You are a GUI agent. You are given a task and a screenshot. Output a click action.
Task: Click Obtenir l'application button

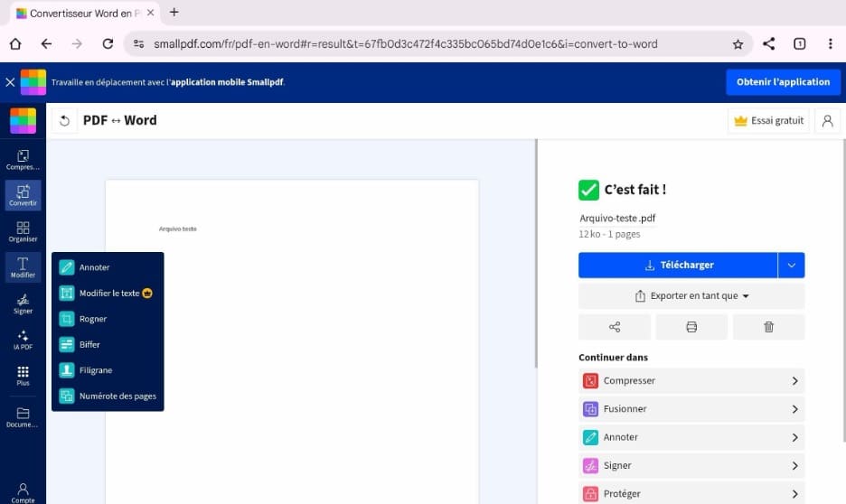pyautogui.click(x=783, y=82)
